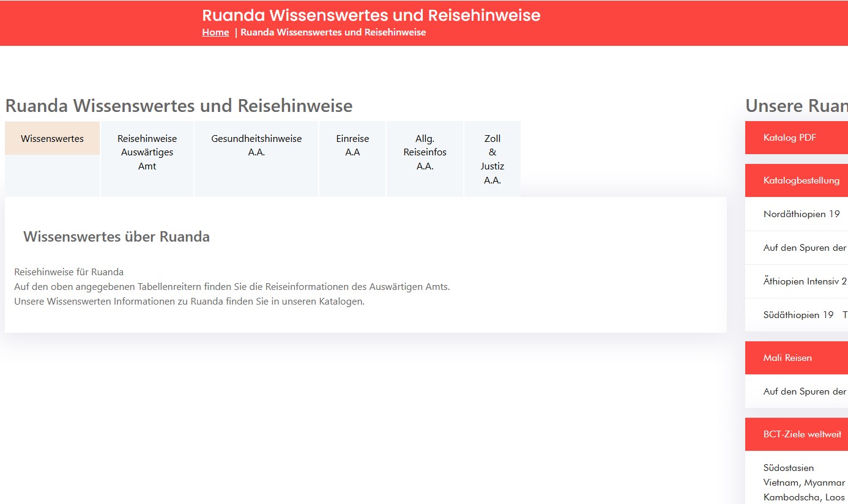Screen dimensions: 848x504
Task: Click the Unsere Ruan… sidebar heading
Action: coord(797,106)
